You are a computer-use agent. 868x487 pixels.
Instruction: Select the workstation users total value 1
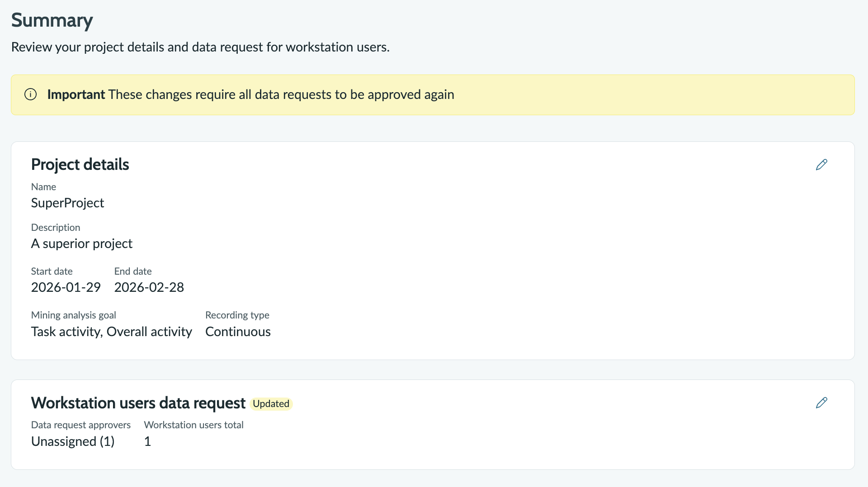click(x=147, y=441)
